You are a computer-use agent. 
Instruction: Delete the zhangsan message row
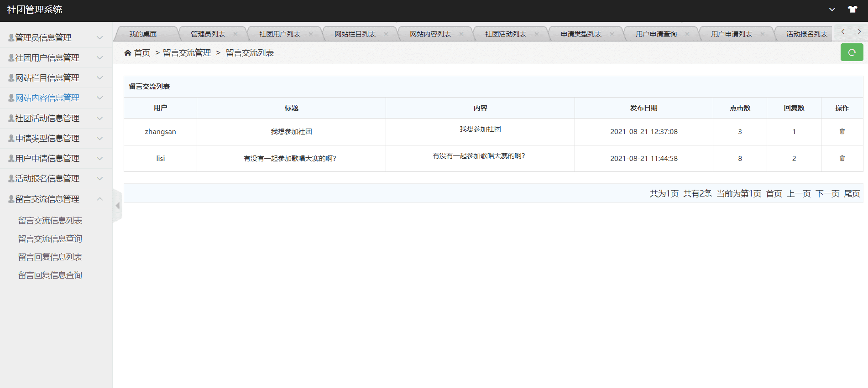click(x=842, y=131)
